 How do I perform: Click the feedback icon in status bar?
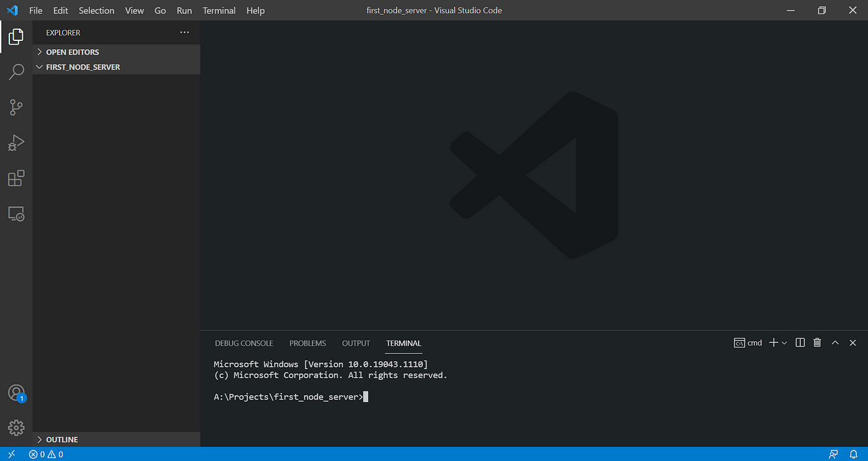[x=833, y=454]
